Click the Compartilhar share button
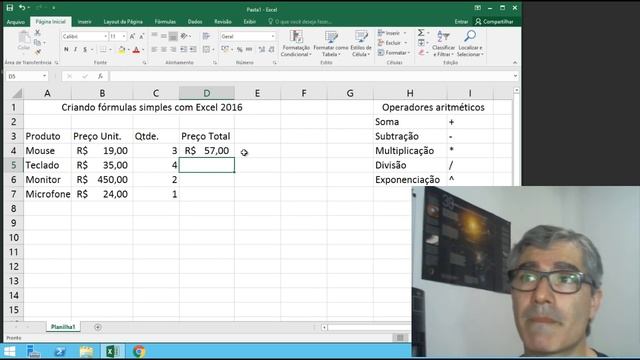This screenshot has height=360, width=640. pos(494,22)
